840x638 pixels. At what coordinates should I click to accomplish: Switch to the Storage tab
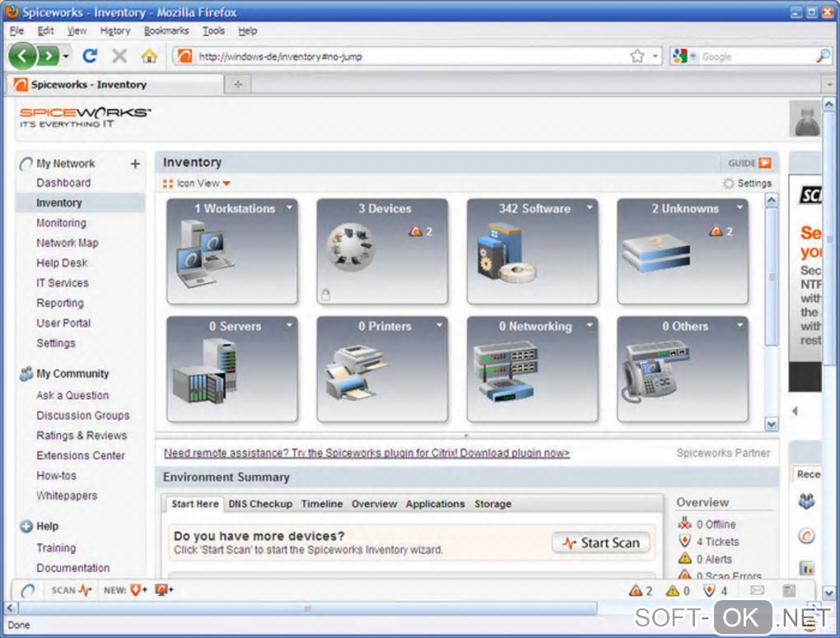pyautogui.click(x=492, y=504)
